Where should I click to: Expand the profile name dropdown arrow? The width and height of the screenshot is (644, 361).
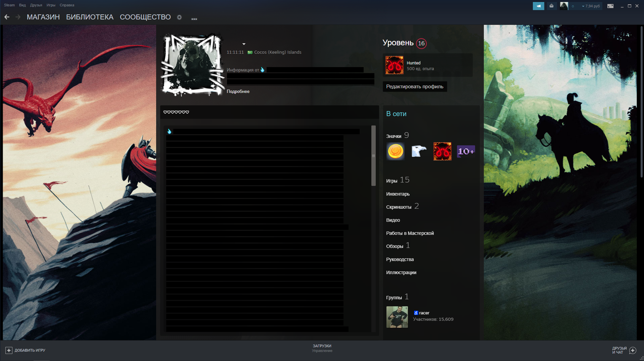coord(244,44)
